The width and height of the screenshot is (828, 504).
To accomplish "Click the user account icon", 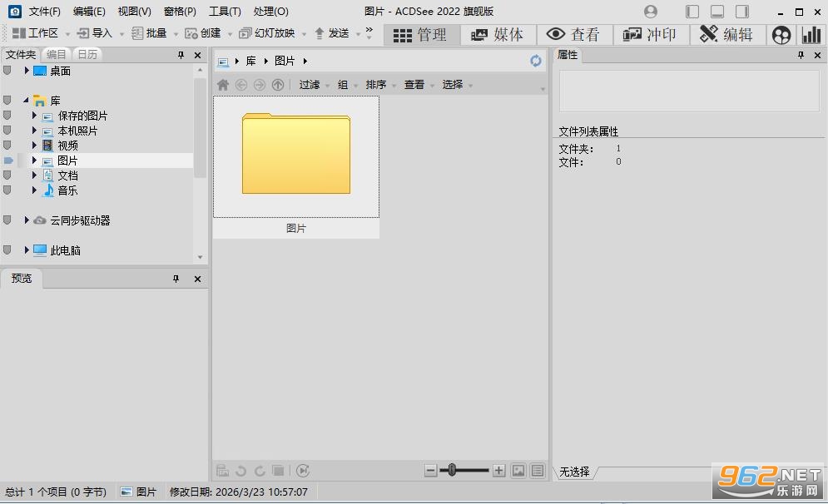I will (x=651, y=12).
